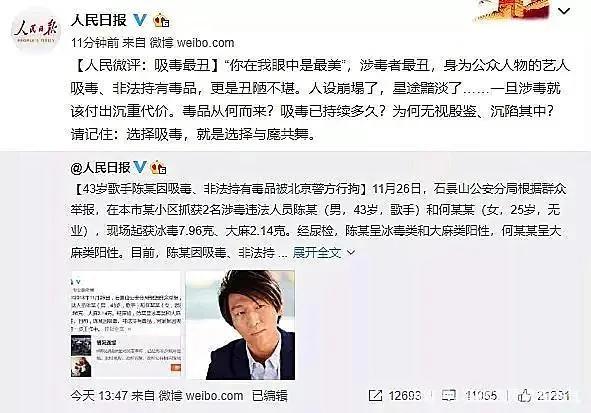
Task: Click the repost icon showing 12693
Action: [375, 395]
